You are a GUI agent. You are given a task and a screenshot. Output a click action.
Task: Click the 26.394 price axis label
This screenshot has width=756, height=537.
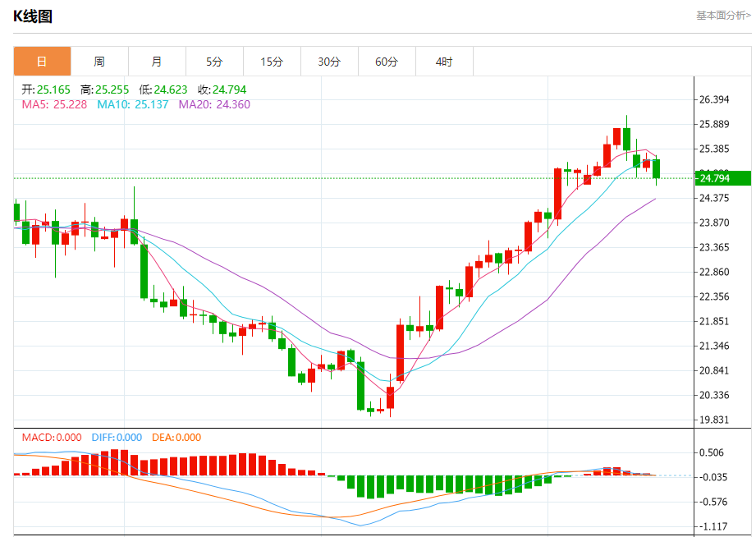coord(714,99)
